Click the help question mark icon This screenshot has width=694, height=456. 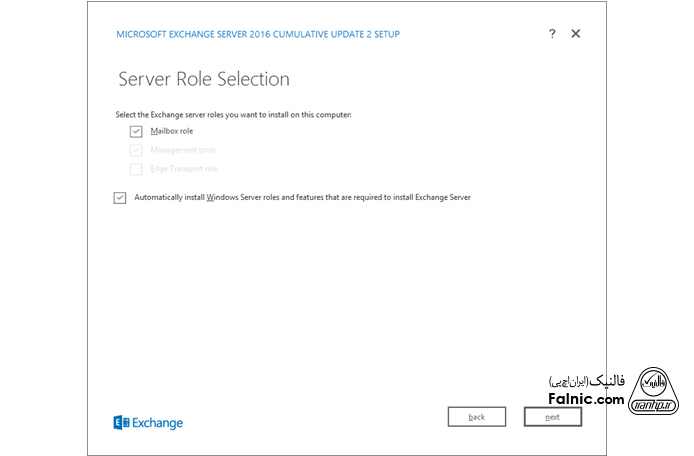552,34
